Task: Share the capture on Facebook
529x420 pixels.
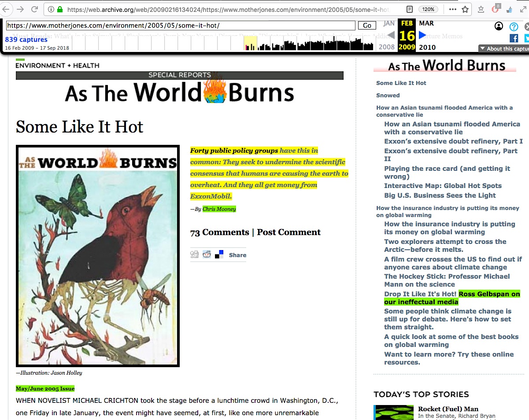Action: pos(514,38)
